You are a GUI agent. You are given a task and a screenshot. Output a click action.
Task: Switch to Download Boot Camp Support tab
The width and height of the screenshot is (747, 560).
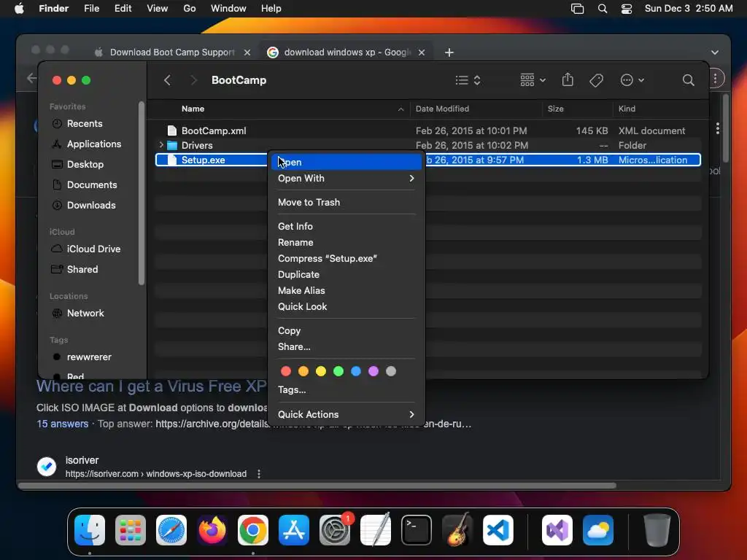[172, 52]
